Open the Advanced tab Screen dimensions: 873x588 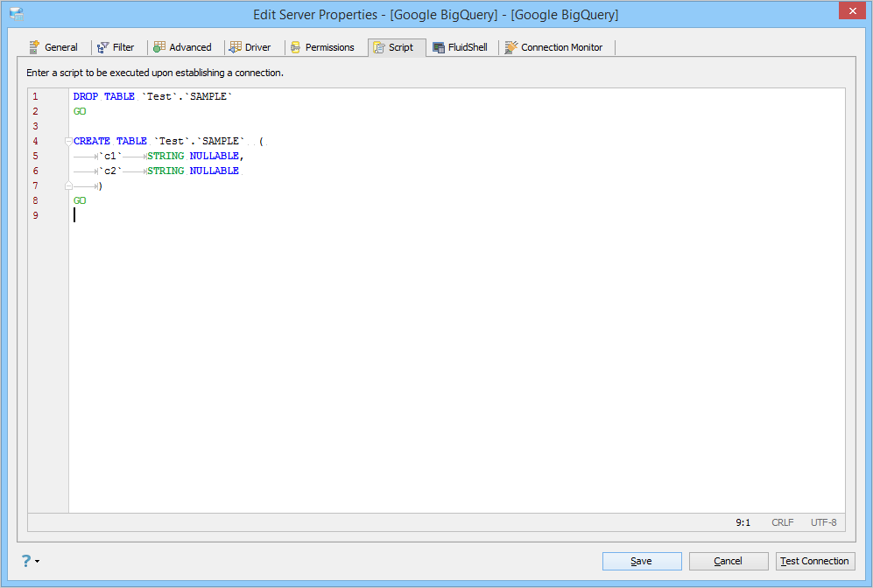click(183, 47)
